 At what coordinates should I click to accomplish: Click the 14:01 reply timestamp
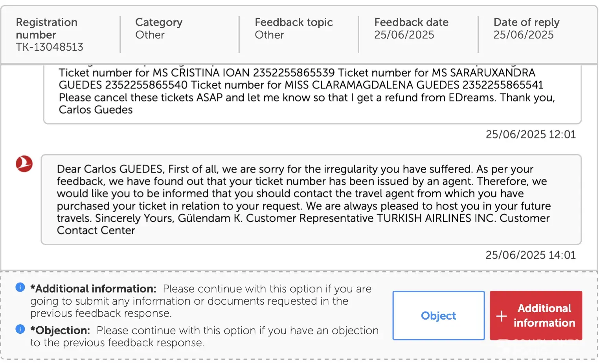point(531,255)
